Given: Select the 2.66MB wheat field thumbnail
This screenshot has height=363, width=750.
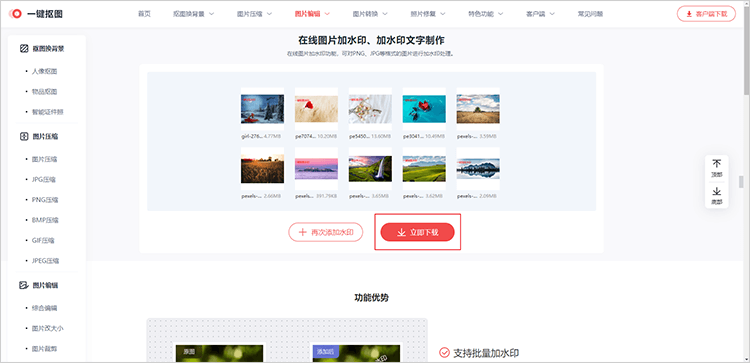Looking at the screenshot, I should click(262, 169).
